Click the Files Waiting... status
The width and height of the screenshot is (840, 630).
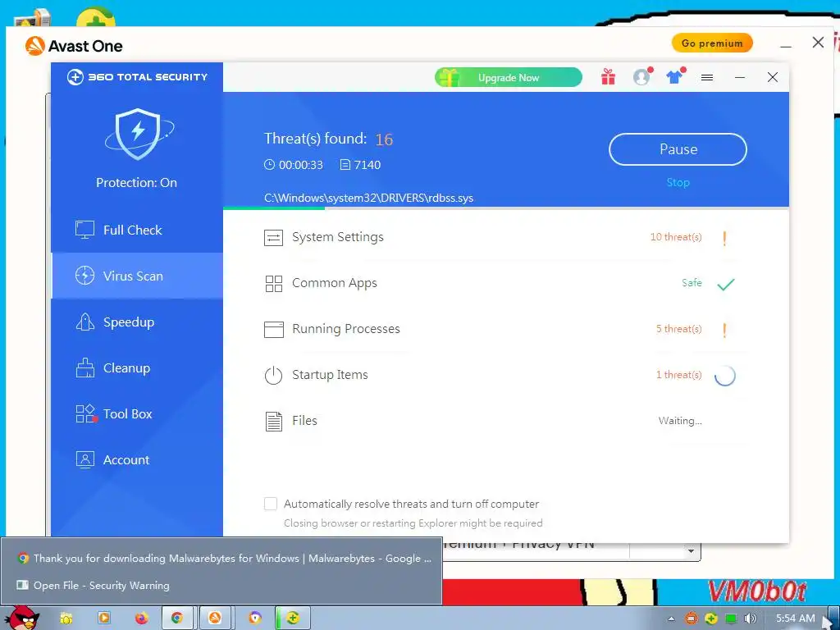[x=680, y=421]
